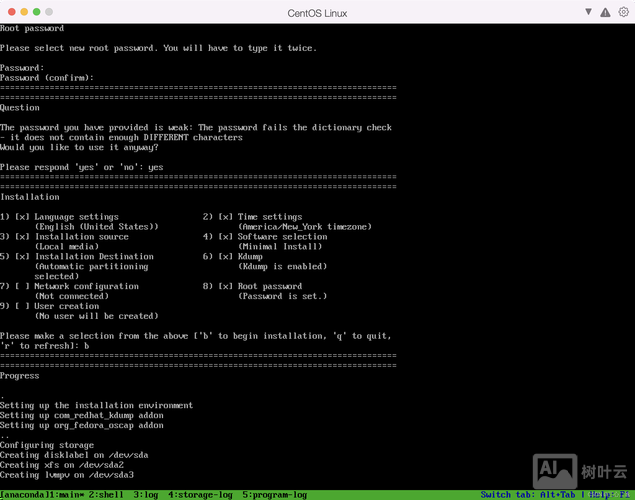This screenshot has width=635, height=500.
Task: Click 'Creating xfs on /dev/sda2' line
Action: (x=62, y=465)
